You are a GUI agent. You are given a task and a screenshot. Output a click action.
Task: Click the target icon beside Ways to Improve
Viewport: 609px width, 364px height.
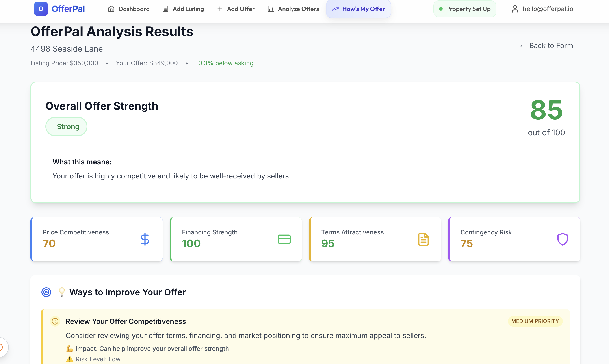[46, 292]
